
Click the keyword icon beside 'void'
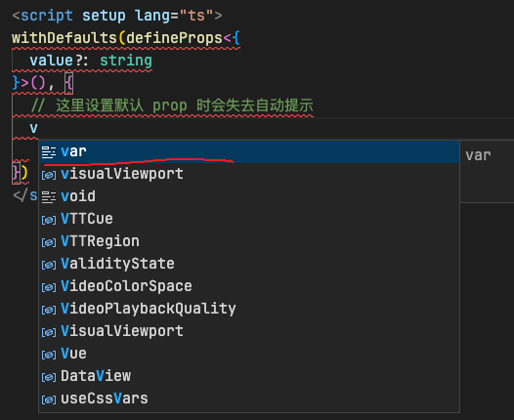49,197
